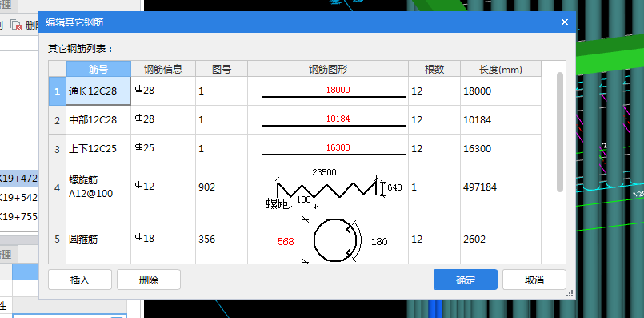Select the 上下12C25 cell
Image resolution: width=644 pixels, height=318 pixels.
[x=98, y=148]
